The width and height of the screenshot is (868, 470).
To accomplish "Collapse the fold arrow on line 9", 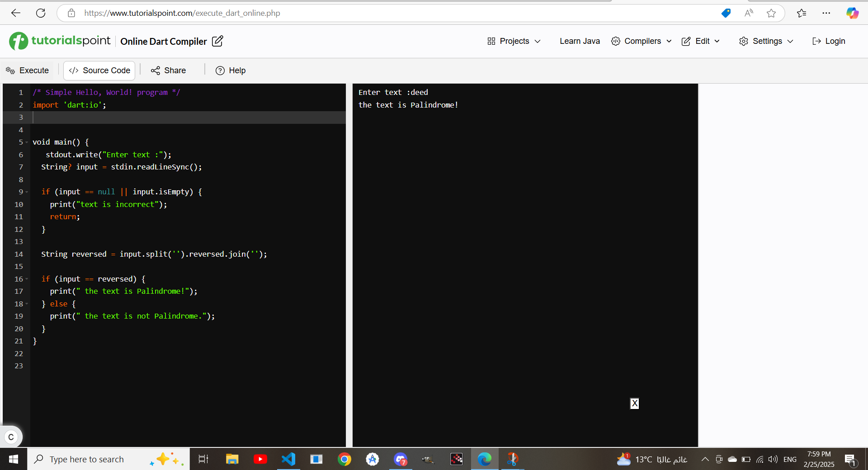I will (x=27, y=192).
